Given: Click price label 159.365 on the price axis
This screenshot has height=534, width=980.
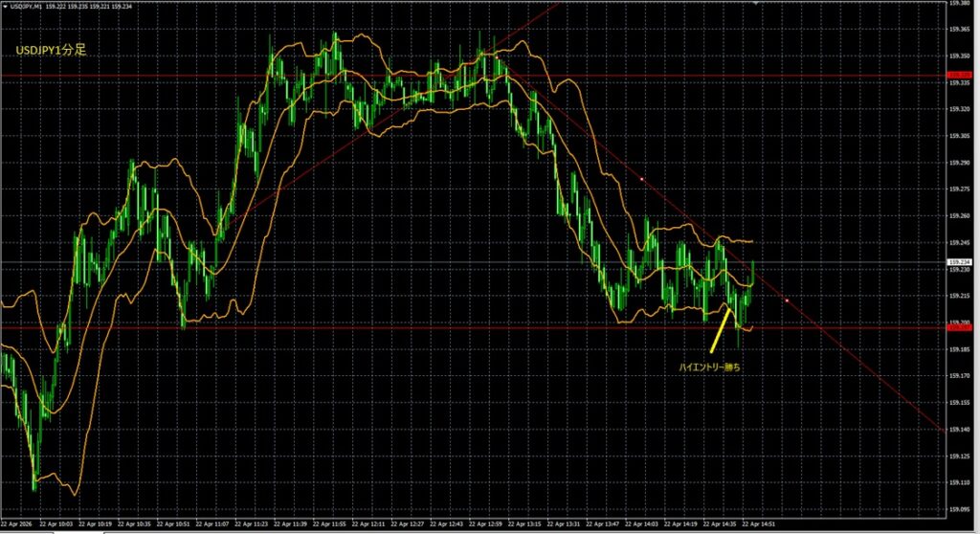Looking at the screenshot, I should click(x=959, y=30).
